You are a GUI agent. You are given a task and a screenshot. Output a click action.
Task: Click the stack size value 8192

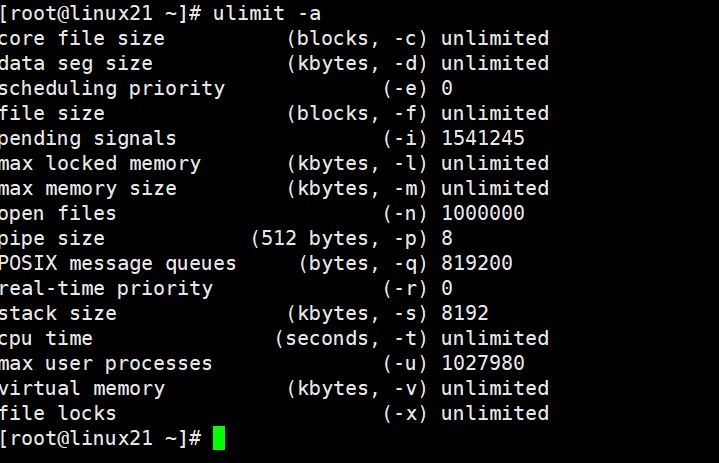pyautogui.click(x=465, y=313)
